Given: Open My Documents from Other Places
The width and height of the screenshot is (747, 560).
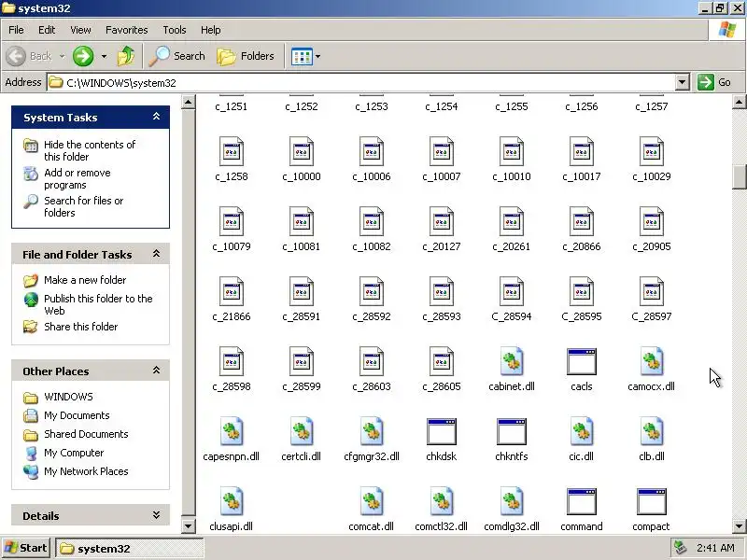Looking at the screenshot, I should pos(77,415).
